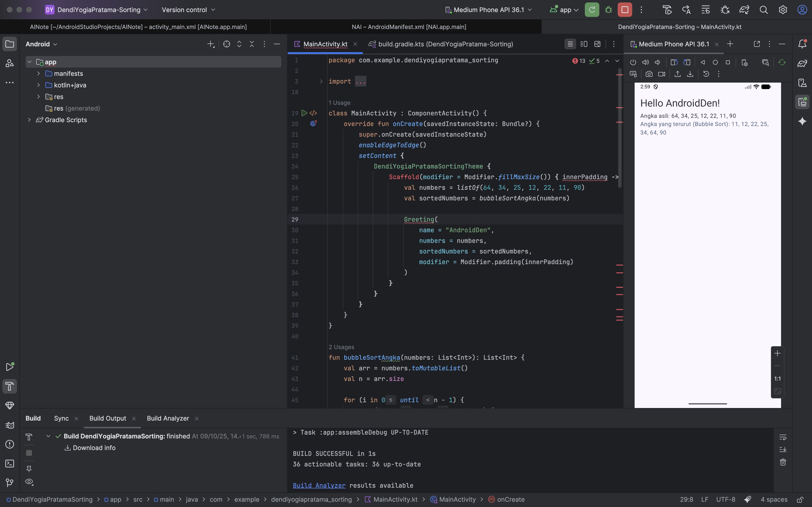Viewport: 812px width, 507px height.
Task: Stop the running app
Action: (x=625, y=10)
